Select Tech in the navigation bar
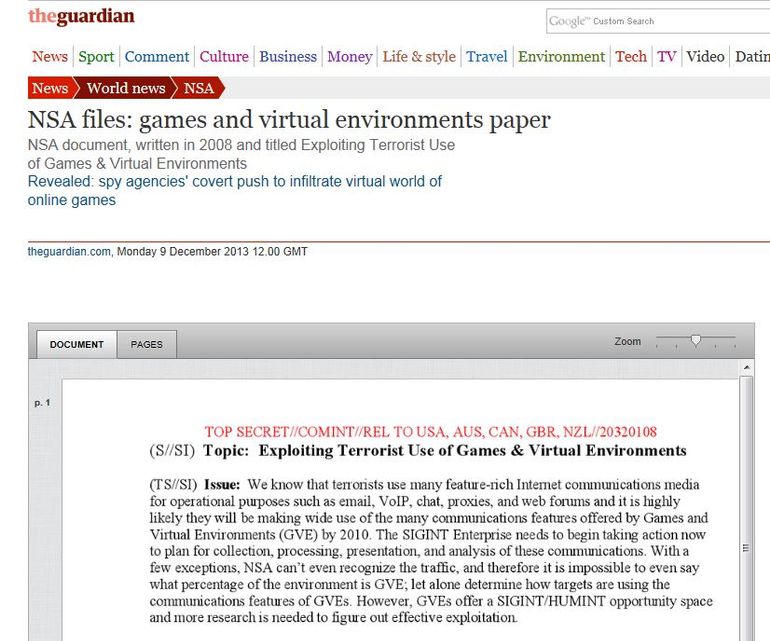This screenshot has height=641, width=770. (631, 57)
